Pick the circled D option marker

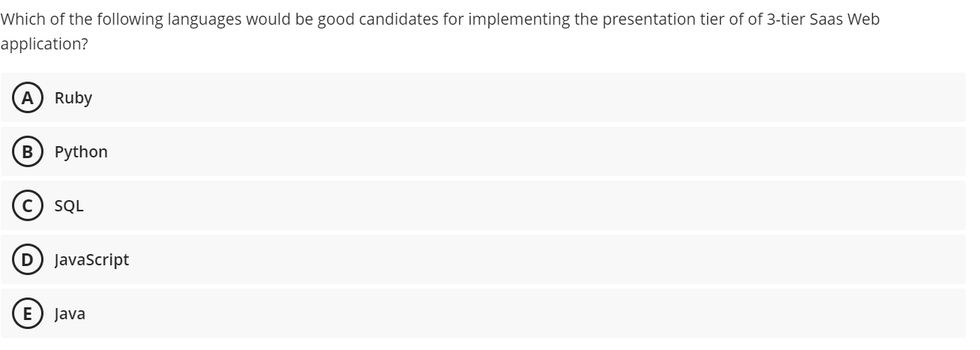tap(27, 259)
